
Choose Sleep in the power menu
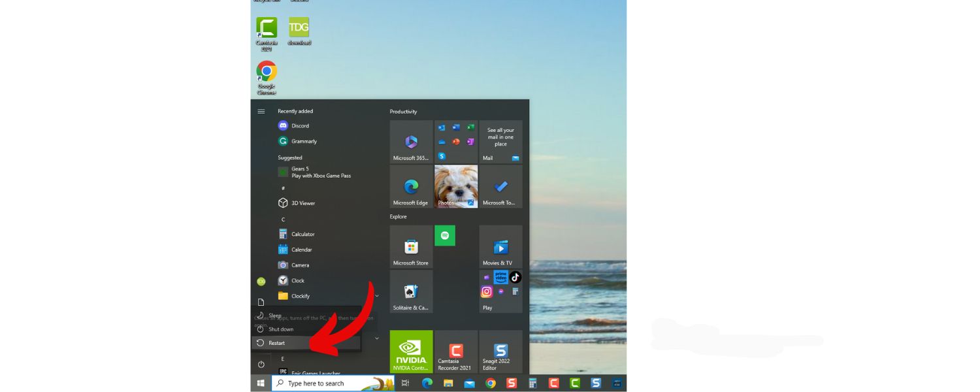click(x=274, y=316)
